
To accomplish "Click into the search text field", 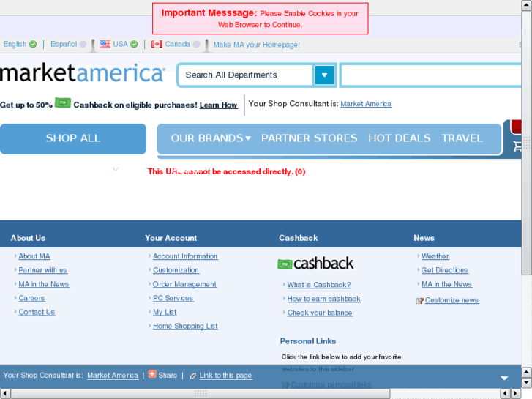I will pos(432,75).
